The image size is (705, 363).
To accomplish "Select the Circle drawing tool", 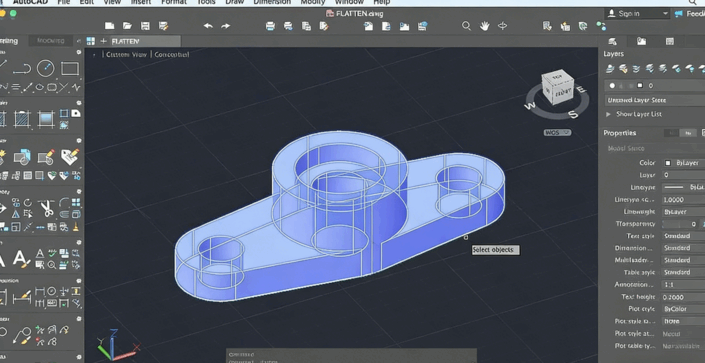I will 45,68.
